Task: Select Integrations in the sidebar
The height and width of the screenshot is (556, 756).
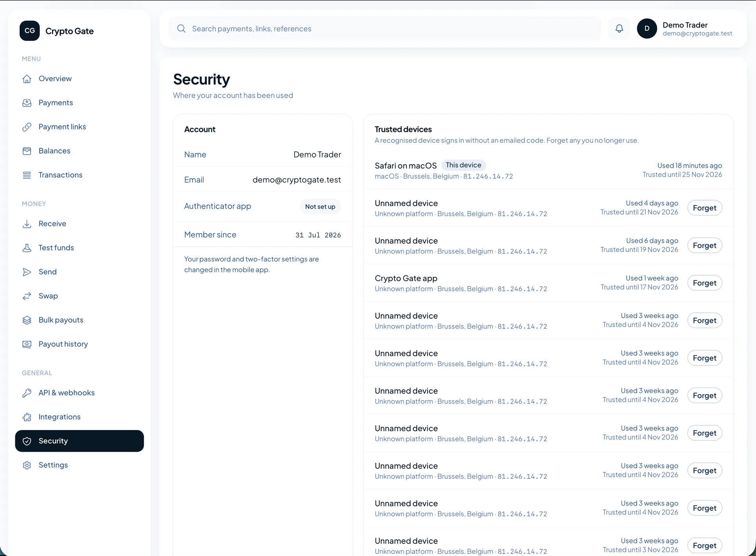Action: [79, 417]
